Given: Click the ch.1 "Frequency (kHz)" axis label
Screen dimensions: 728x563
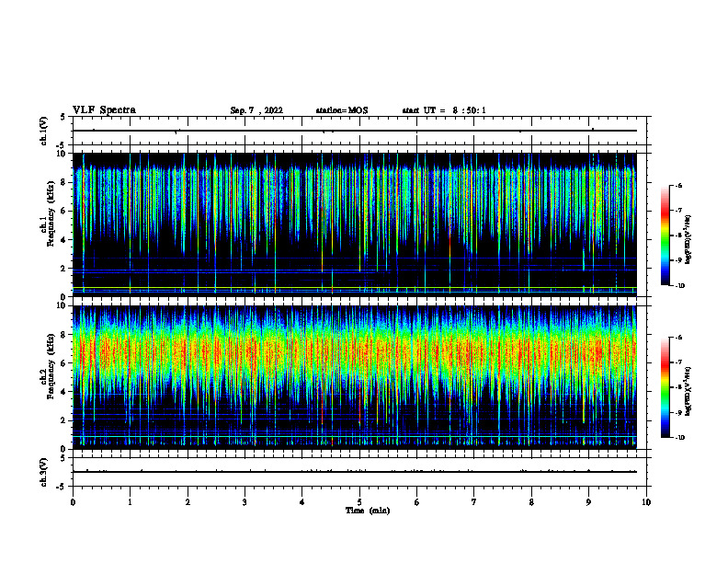Looking at the screenshot, I should tap(51, 214).
